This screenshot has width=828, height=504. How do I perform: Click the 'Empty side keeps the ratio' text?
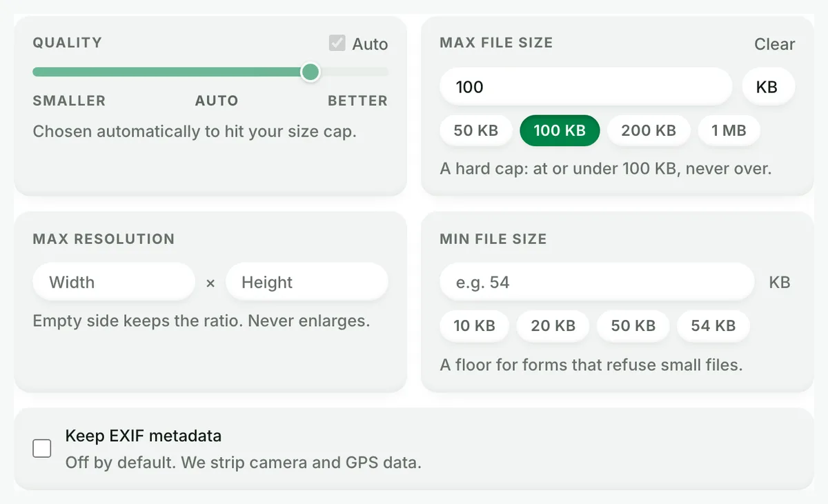click(201, 321)
